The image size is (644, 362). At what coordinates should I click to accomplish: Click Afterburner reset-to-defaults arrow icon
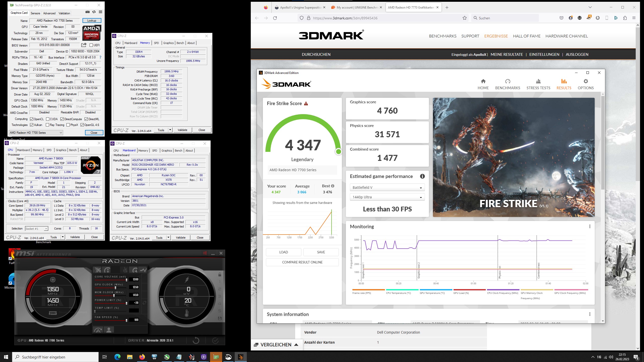coord(196,341)
